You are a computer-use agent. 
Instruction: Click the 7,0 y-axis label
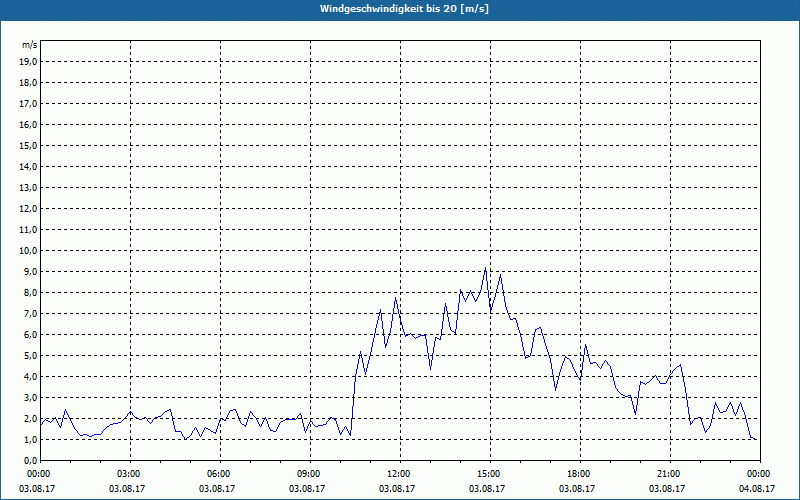31,313
